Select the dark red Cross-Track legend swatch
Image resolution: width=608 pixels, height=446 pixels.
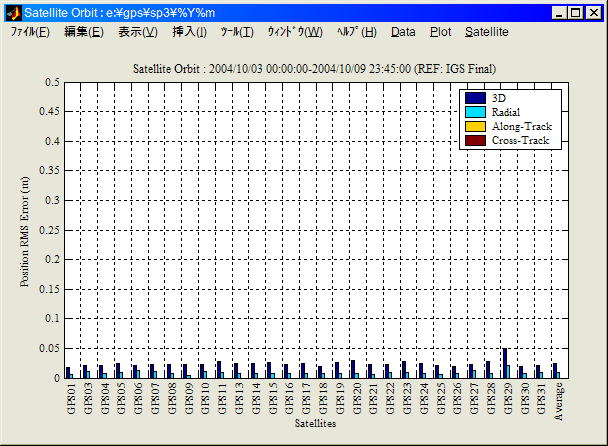(476, 140)
